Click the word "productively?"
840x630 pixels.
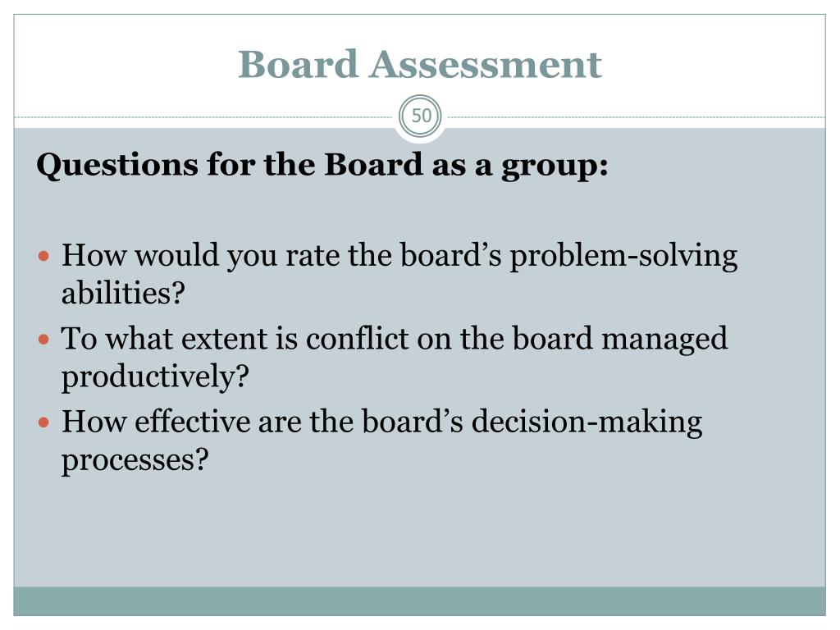point(155,377)
